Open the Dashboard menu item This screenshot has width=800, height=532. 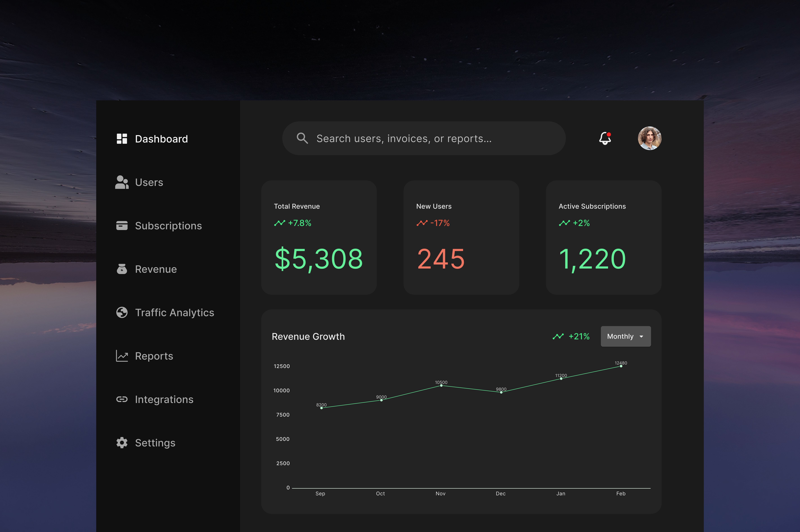click(152, 139)
